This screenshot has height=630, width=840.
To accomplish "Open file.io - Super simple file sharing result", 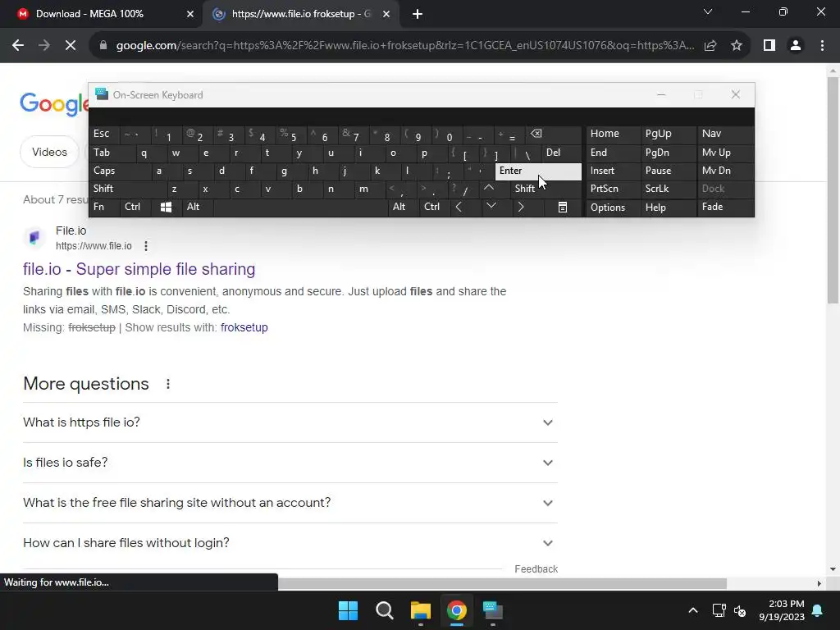I will [x=139, y=269].
